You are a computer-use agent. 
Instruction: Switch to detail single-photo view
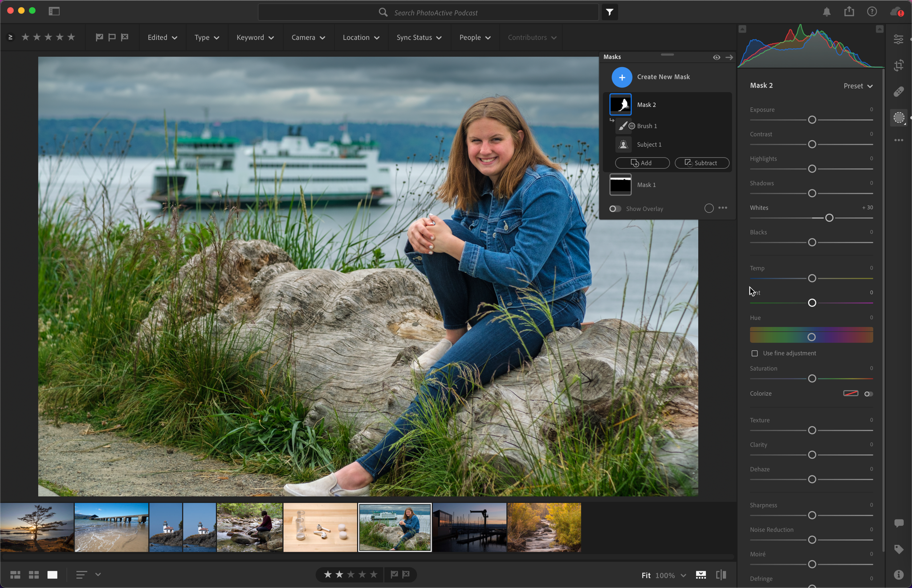(x=53, y=575)
